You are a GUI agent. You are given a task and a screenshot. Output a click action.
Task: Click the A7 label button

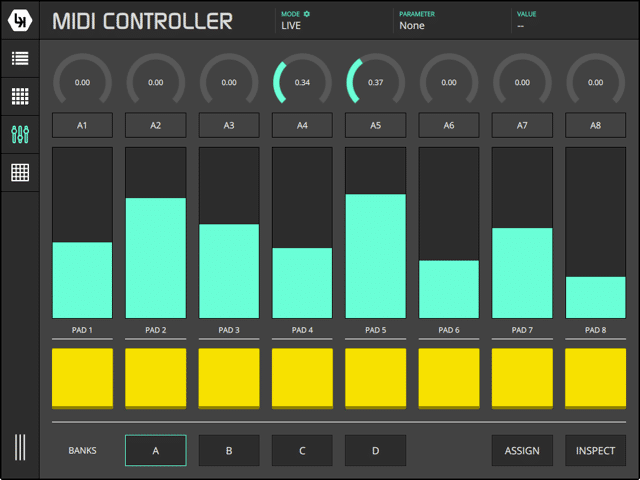pyautogui.click(x=522, y=125)
